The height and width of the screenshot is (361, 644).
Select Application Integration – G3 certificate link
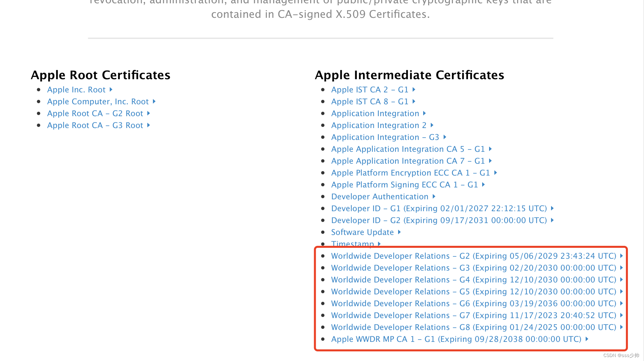tap(385, 137)
